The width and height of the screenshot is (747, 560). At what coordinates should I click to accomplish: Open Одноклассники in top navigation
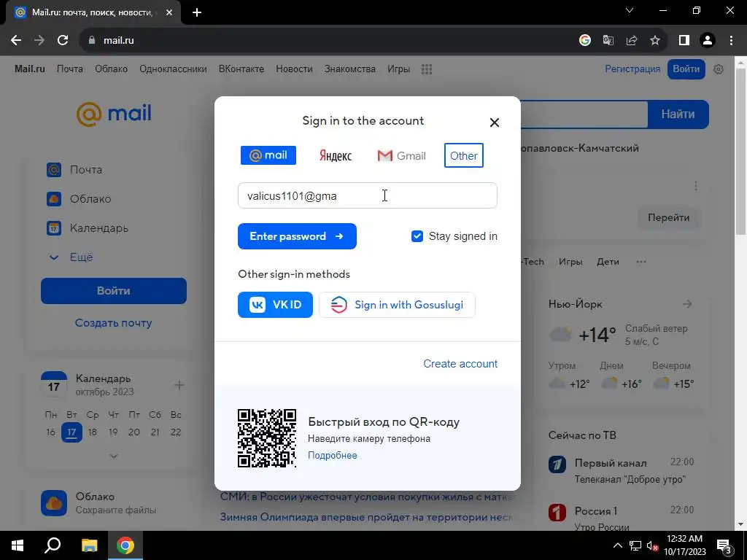pyautogui.click(x=173, y=69)
